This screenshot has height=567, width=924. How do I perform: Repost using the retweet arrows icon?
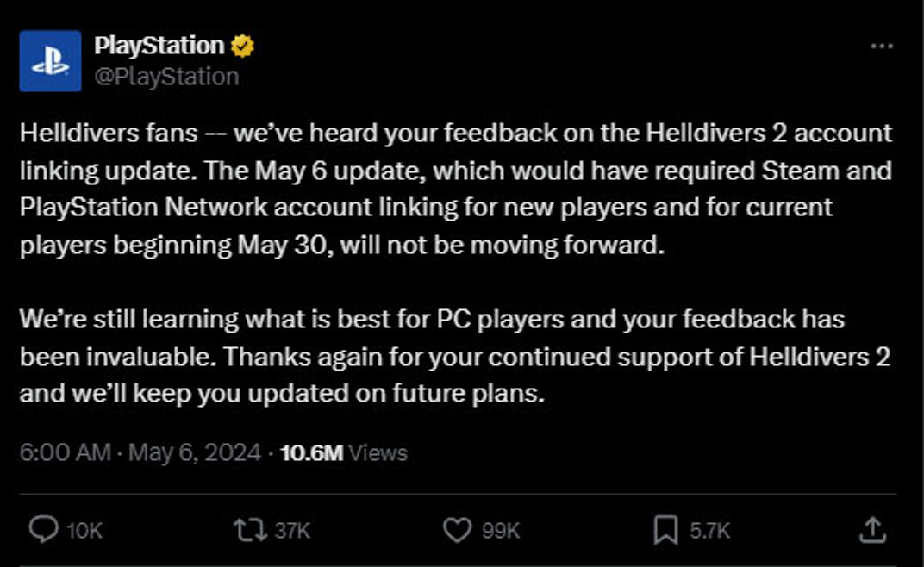pyautogui.click(x=250, y=530)
